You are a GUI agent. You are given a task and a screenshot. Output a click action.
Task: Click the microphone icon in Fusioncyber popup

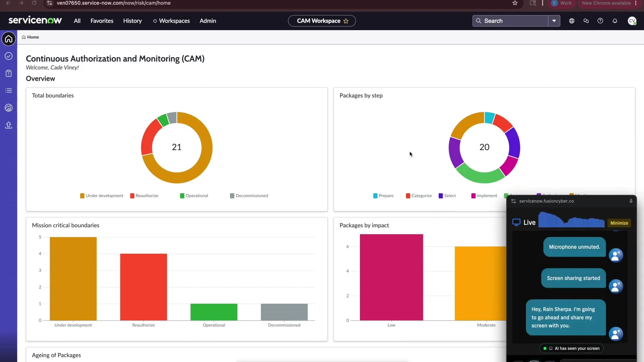631,201
